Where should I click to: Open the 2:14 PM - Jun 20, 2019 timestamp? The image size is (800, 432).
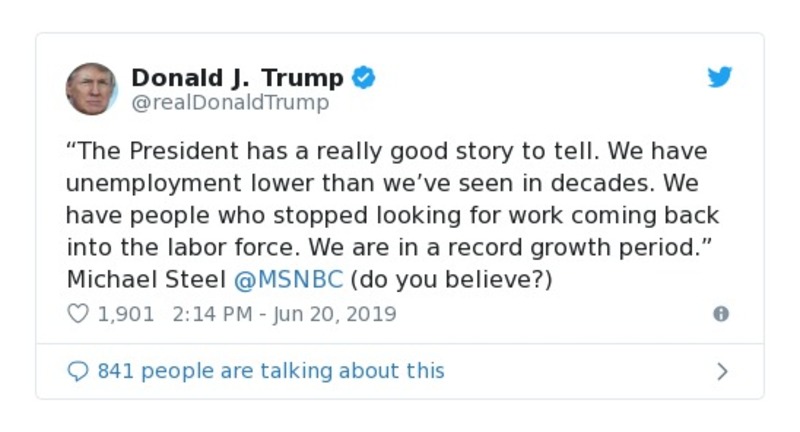pyautogui.click(x=284, y=314)
